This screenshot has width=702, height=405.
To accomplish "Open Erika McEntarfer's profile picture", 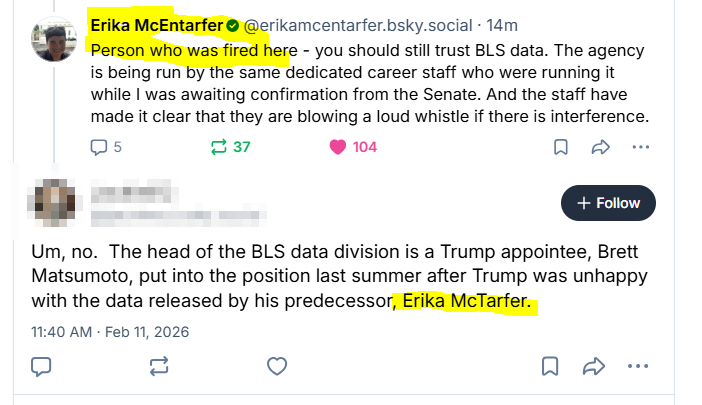I will (x=56, y=36).
